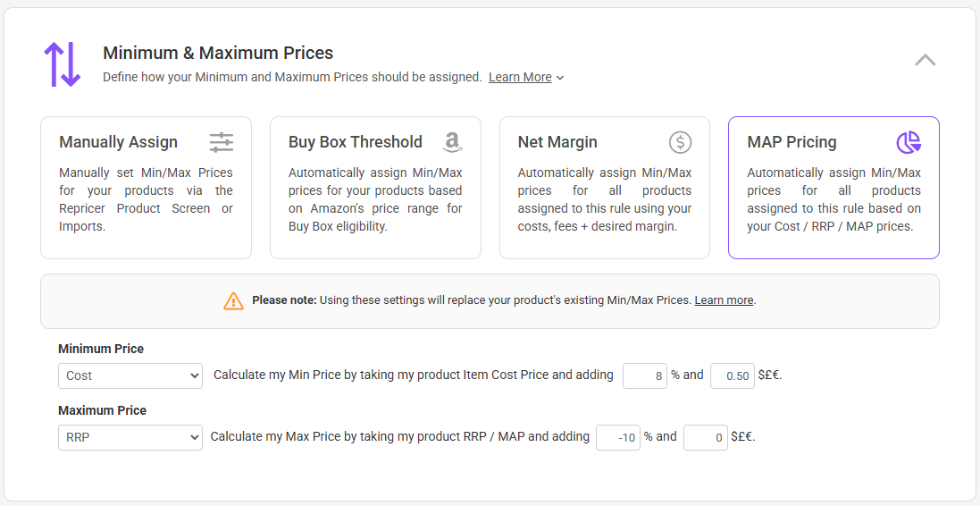Click the Max Price 0 amount field
980x506 pixels.
click(706, 437)
